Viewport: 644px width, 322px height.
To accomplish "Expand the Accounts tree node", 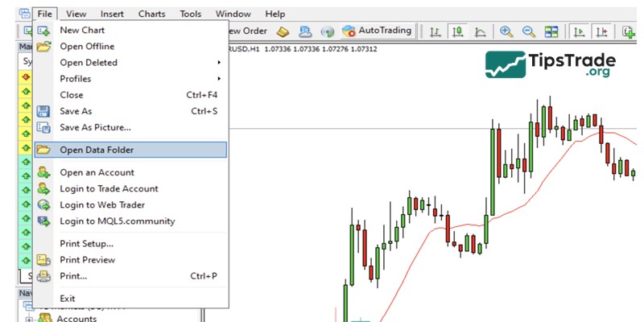I will click(x=29, y=319).
